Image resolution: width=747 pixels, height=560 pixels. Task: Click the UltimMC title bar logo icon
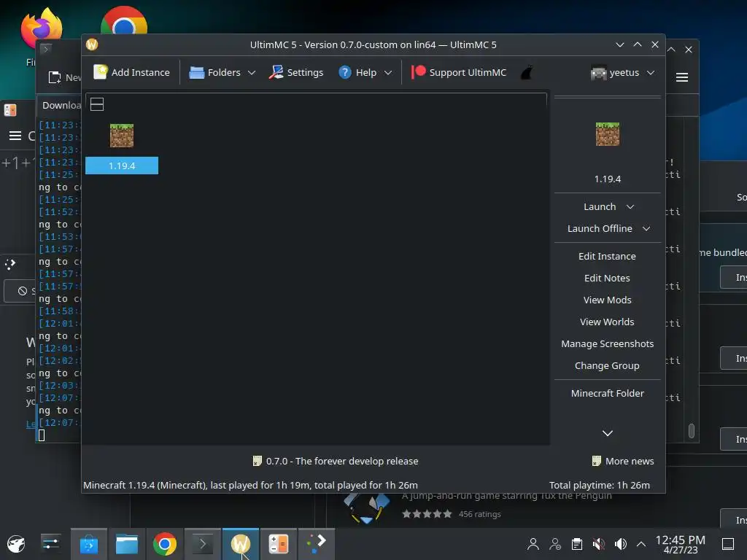92,44
